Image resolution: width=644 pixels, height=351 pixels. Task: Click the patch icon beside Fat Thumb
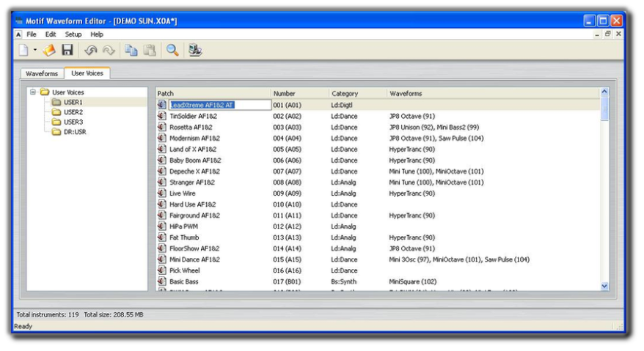(x=162, y=237)
